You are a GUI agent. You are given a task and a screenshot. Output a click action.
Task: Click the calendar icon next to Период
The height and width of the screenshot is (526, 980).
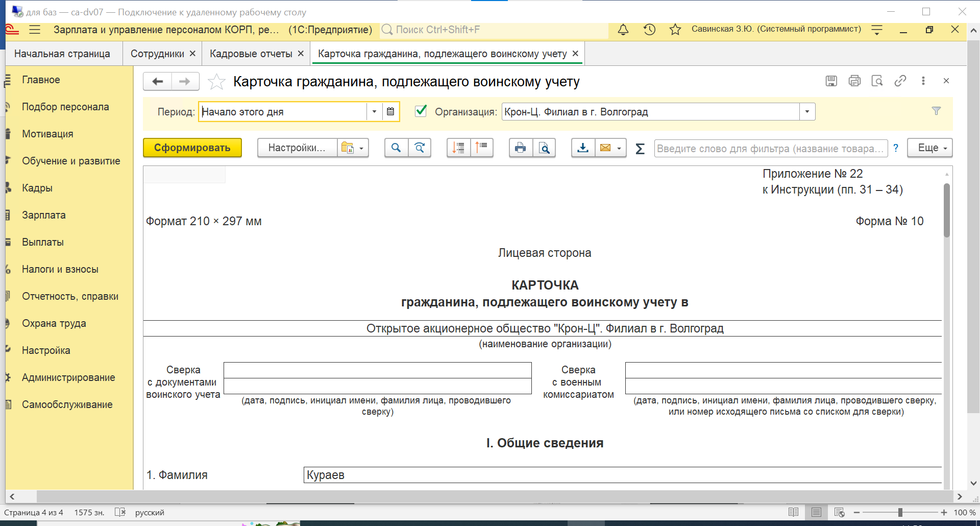(390, 111)
